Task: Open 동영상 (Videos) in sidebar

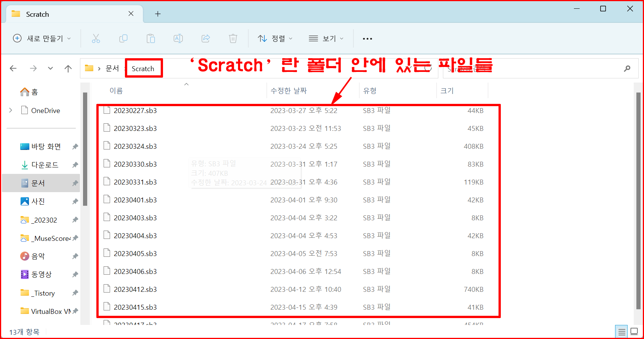Action: click(x=36, y=274)
